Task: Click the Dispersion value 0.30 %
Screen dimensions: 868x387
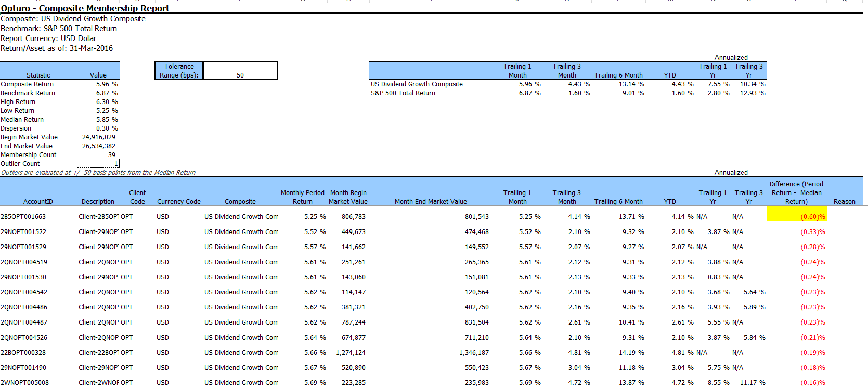Action: click(107, 128)
